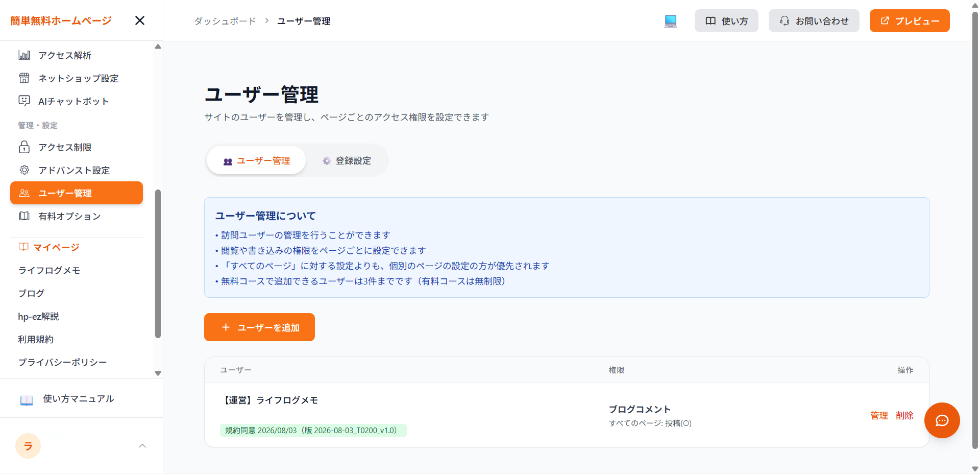Open アクセス制限 menu item
980x474 pixels.
(77, 147)
